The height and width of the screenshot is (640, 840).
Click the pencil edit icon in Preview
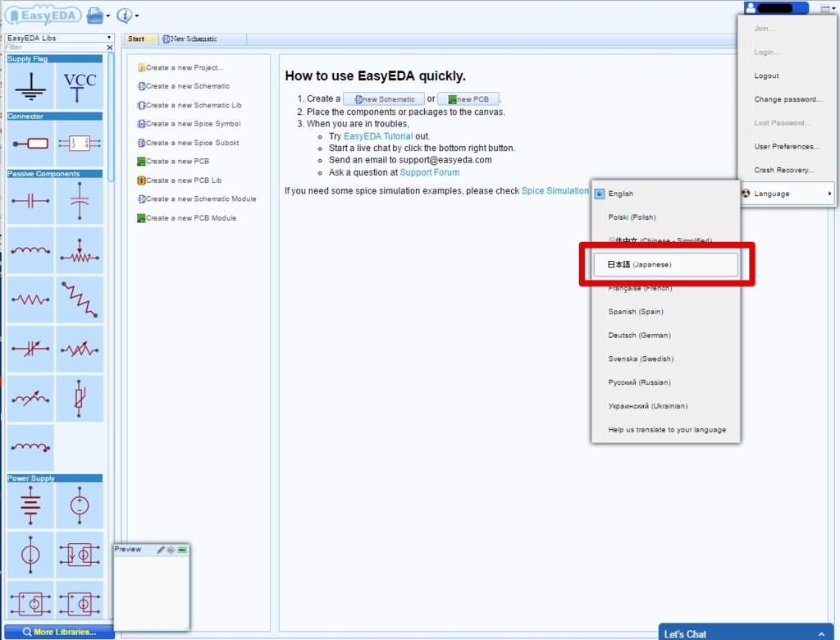[x=160, y=550]
